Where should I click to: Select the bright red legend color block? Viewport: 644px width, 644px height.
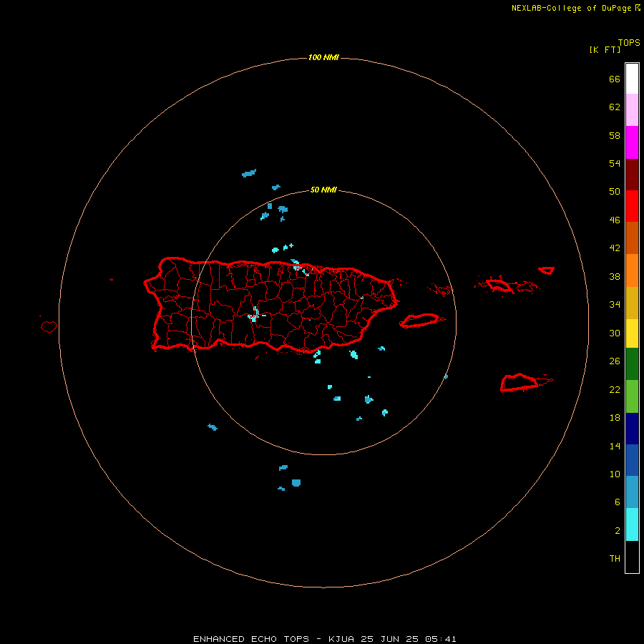(632, 206)
